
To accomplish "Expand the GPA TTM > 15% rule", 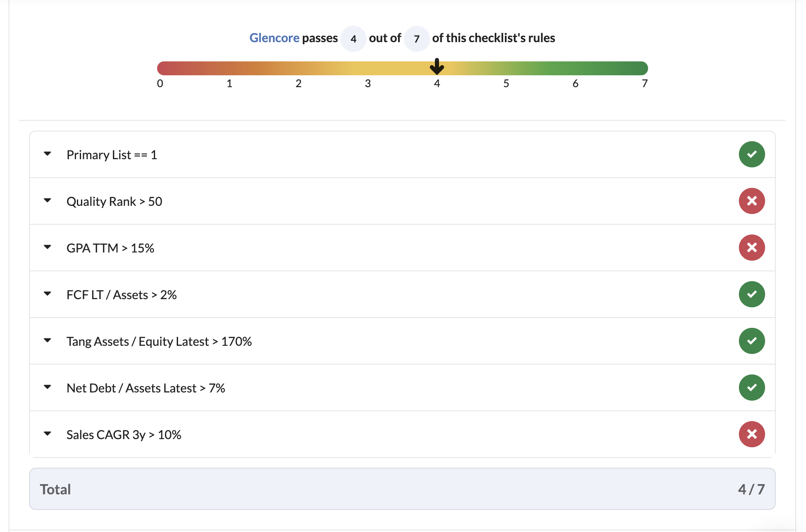I will tap(47, 247).
